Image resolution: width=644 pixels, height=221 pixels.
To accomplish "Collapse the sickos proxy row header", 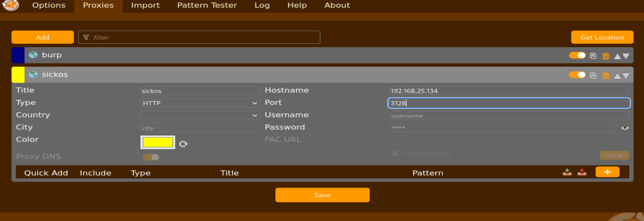I will coord(322,75).
